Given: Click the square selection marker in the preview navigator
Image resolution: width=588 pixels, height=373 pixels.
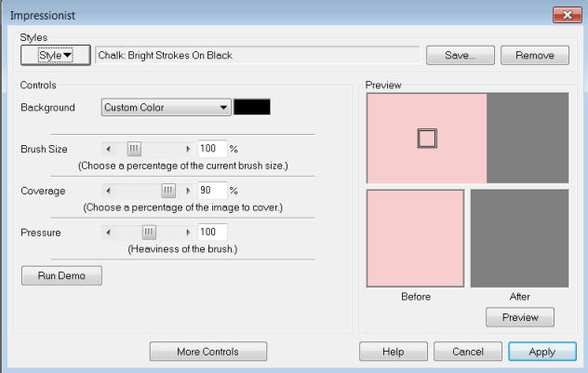Looking at the screenshot, I should pyautogui.click(x=427, y=139).
